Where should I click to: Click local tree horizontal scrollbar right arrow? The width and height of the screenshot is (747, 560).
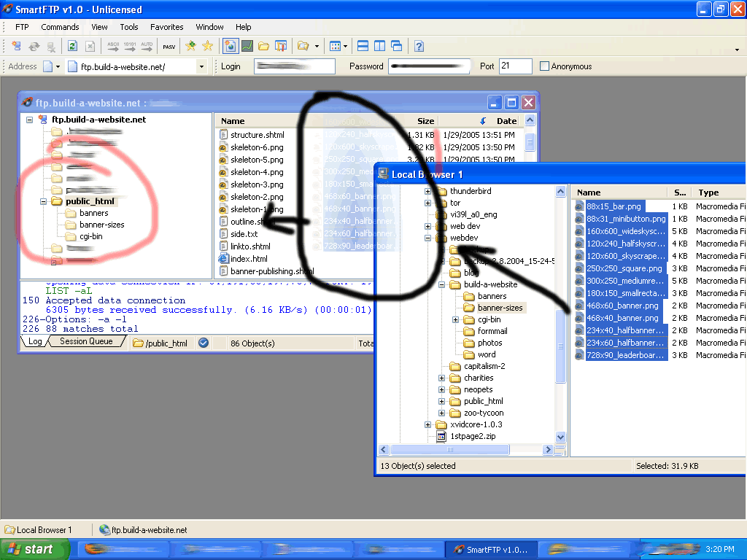[x=548, y=449]
